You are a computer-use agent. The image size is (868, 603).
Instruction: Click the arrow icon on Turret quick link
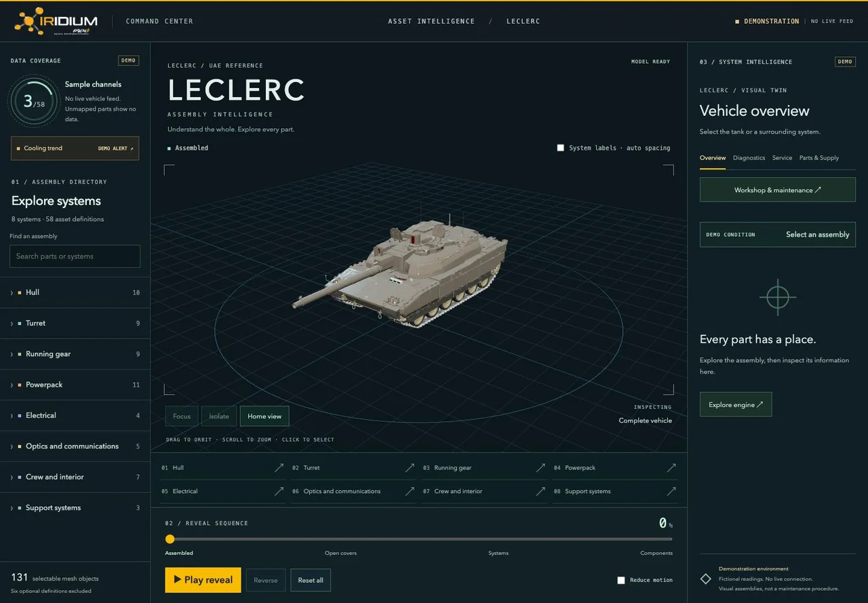coord(410,468)
